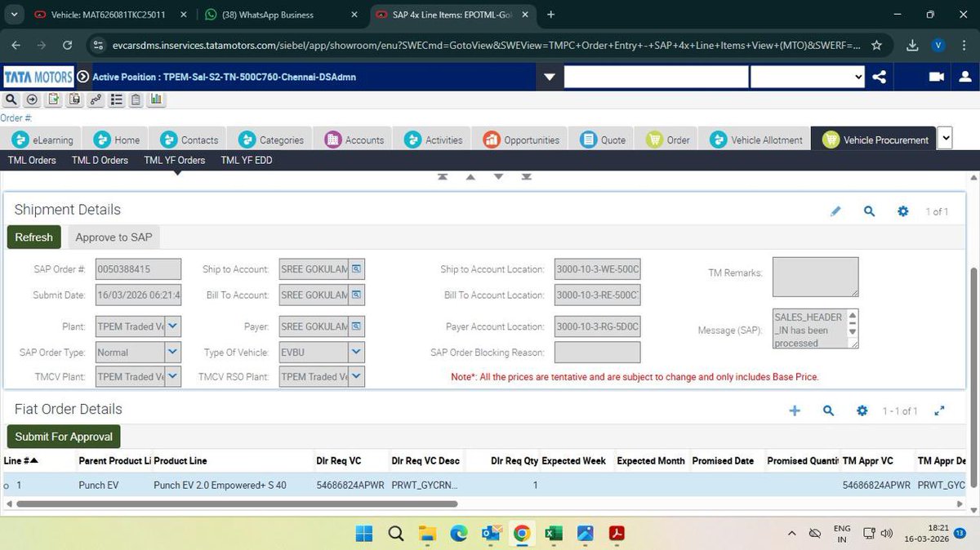Expand the TMCV RSO Plant dropdown
This screenshot has height=550, width=980.
(x=357, y=376)
